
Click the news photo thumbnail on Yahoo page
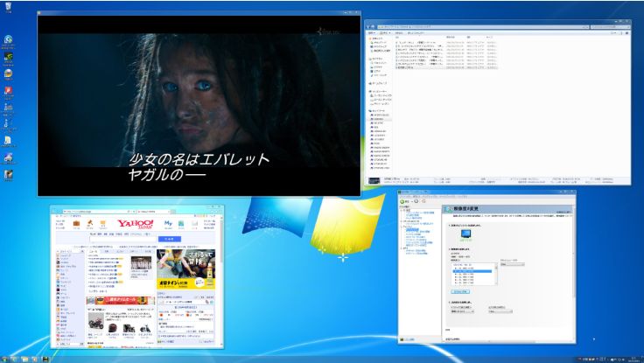pyautogui.click(x=141, y=262)
